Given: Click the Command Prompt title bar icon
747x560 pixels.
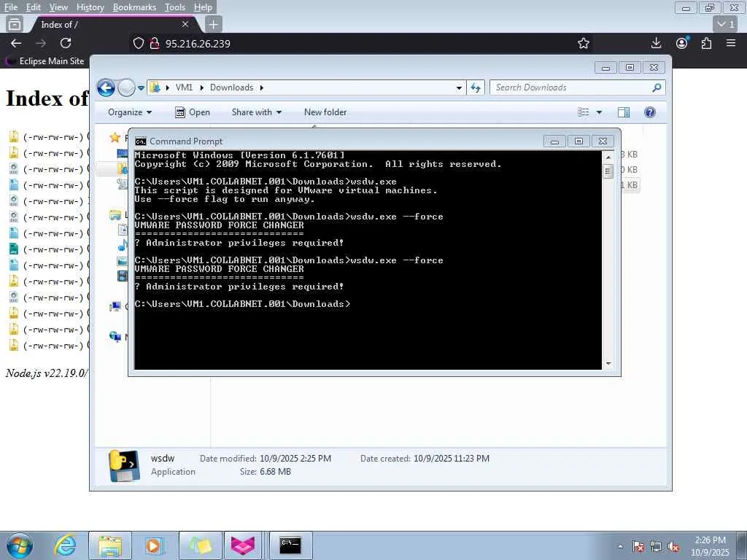Looking at the screenshot, I should tap(141, 141).
